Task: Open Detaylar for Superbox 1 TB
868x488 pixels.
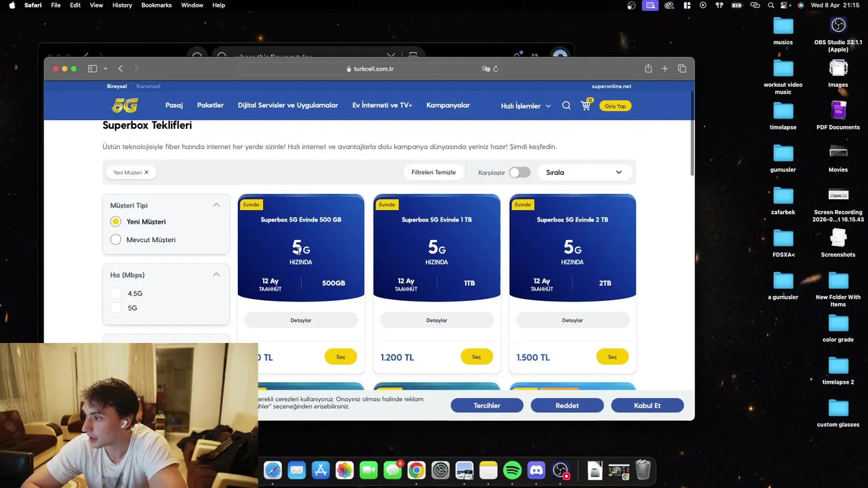Action: (x=437, y=320)
